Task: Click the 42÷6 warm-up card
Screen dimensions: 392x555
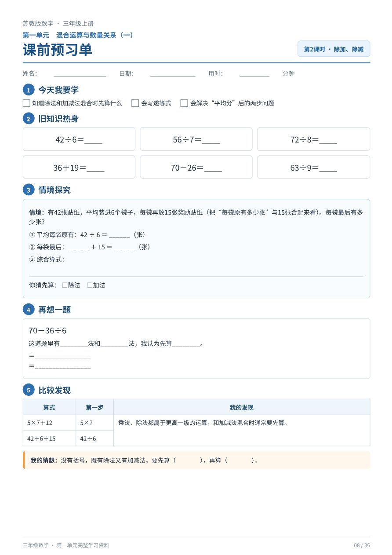Action: [x=79, y=139]
